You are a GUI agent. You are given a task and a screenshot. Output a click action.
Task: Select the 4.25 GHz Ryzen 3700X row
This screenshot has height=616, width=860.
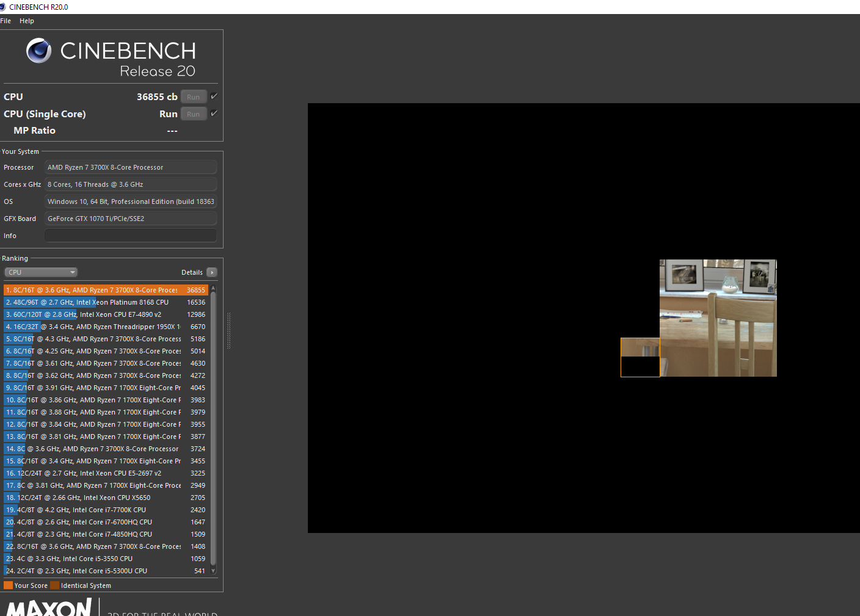click(106, 351)
